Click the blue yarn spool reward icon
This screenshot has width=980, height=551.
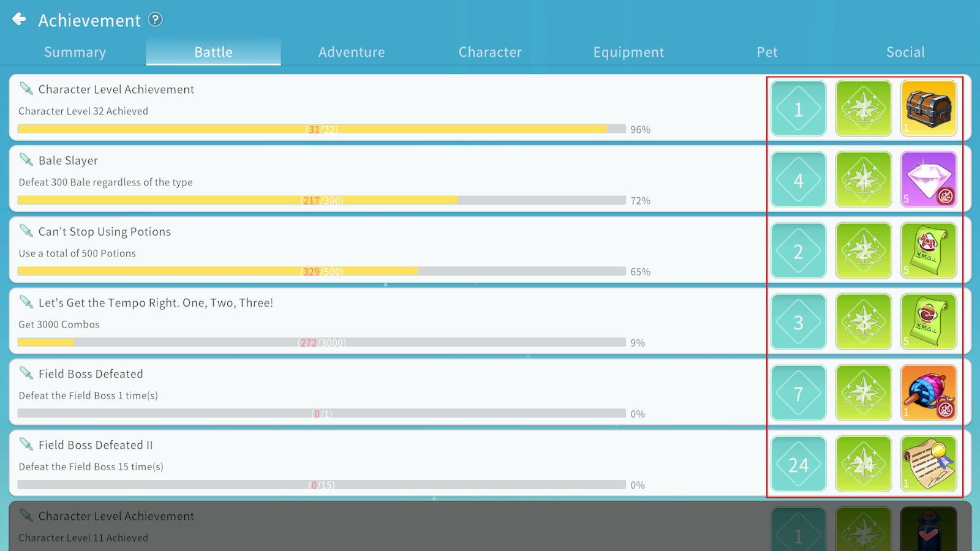pyautogui.click(x=928, y=392)
